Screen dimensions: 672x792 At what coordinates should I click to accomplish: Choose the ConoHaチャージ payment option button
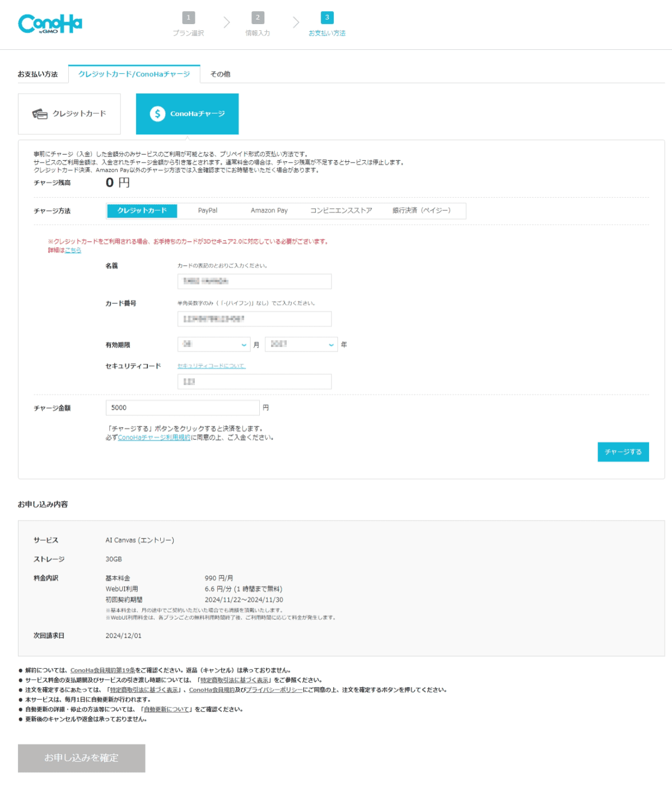click(x=187, y=114)
